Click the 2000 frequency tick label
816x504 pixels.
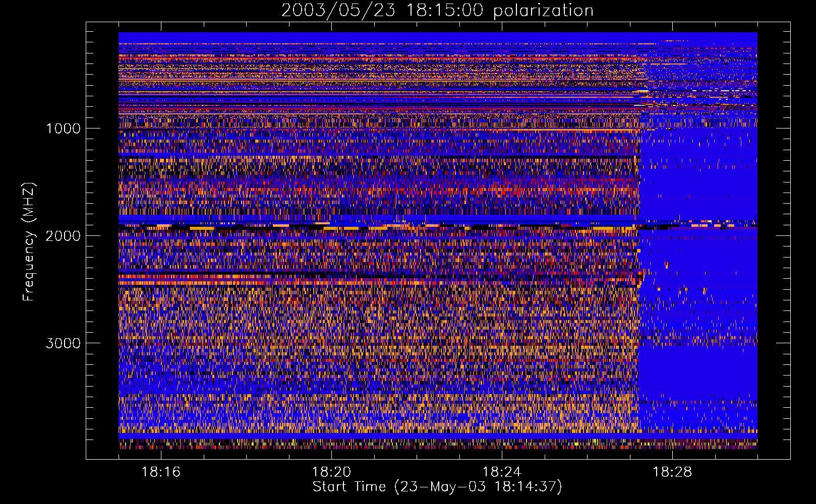coord(63,236)
